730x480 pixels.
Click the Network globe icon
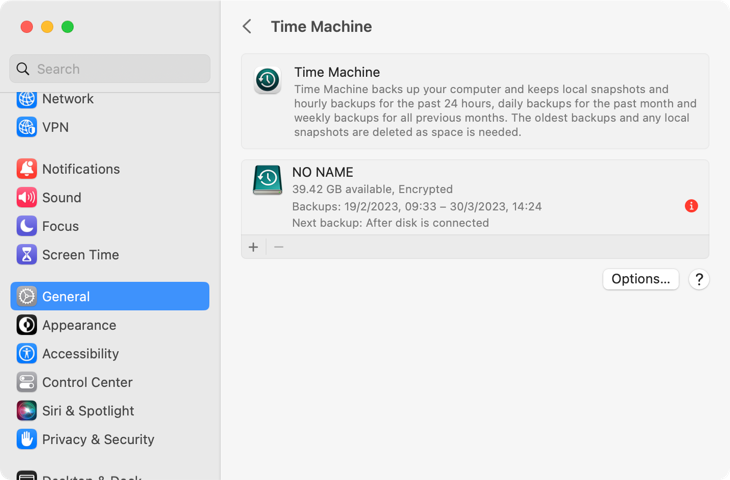coord(27,99)
